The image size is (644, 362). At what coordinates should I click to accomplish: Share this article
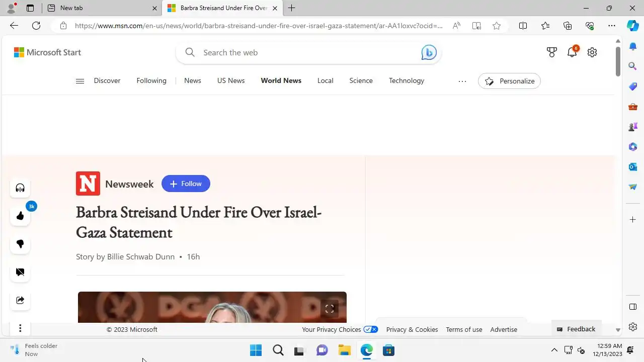click(x=20, y=300)
